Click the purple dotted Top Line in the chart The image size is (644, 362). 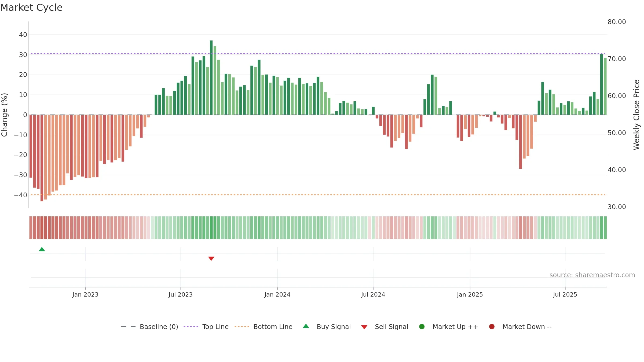pos(318,54)
